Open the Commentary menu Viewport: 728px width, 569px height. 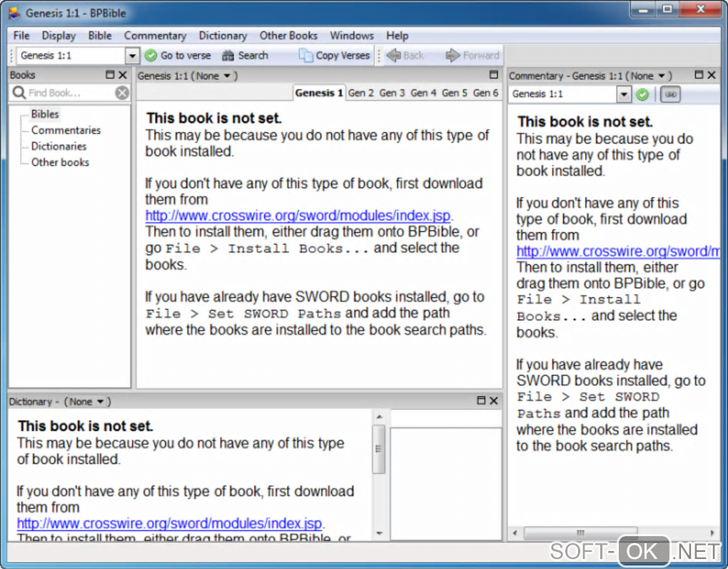(155, 36)
